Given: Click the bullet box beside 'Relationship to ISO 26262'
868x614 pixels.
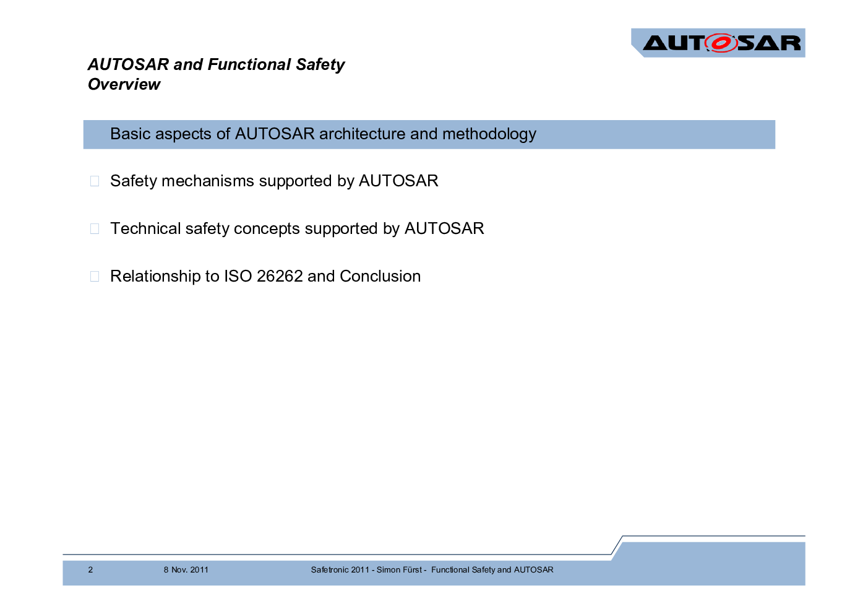Looking at the screenshot, I should point(95,276).
